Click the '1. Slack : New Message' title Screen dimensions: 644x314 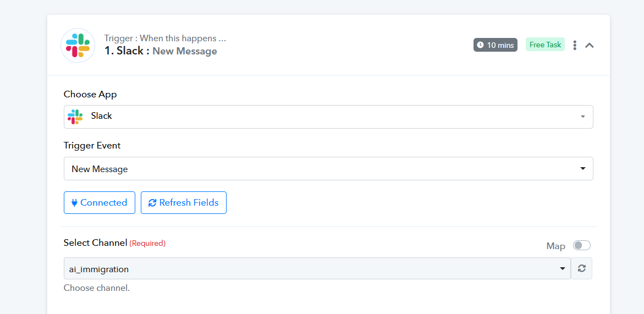[x=161, y=51]
